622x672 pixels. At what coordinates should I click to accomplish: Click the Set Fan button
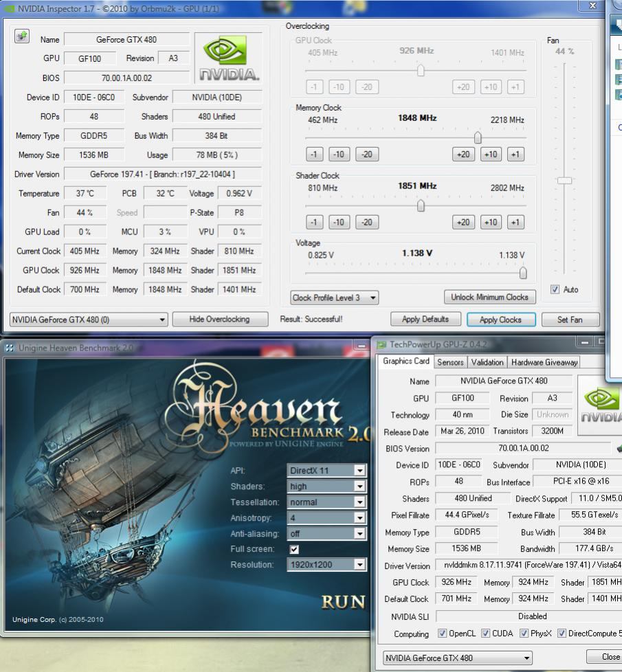[x=570, y=320]
